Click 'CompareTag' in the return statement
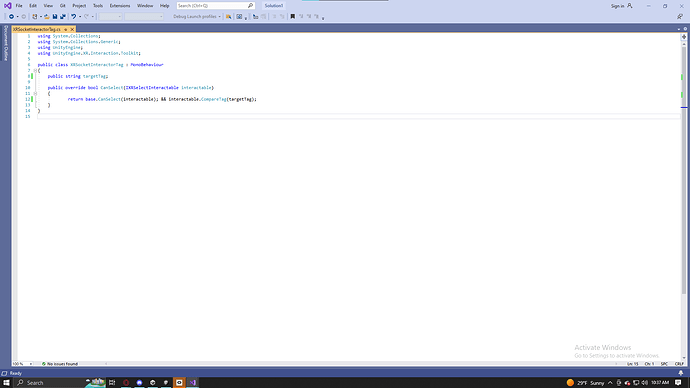The width and height of the screenshot is (690, 388). (213, 99)
